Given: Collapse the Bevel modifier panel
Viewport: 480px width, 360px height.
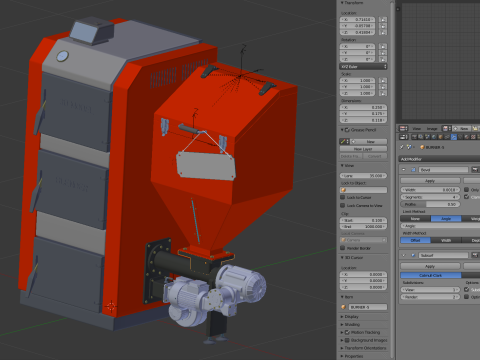Looking at the screenshot, I should pyautogui.click(x=404, y=170).
